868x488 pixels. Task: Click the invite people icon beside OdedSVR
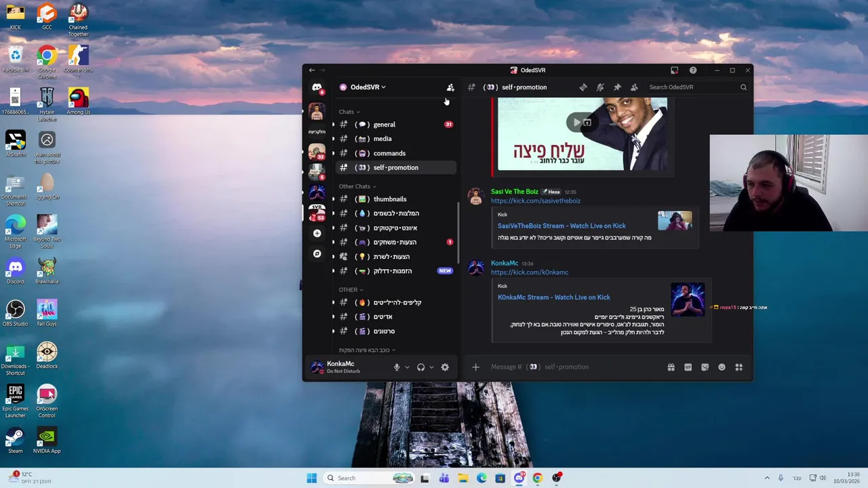click(450, 87)
